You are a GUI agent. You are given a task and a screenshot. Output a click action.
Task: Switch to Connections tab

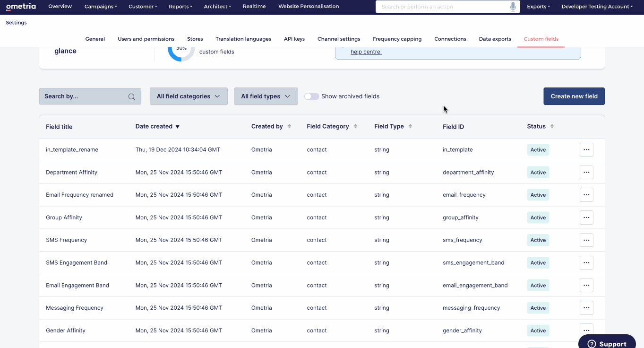tap(450, 39)
